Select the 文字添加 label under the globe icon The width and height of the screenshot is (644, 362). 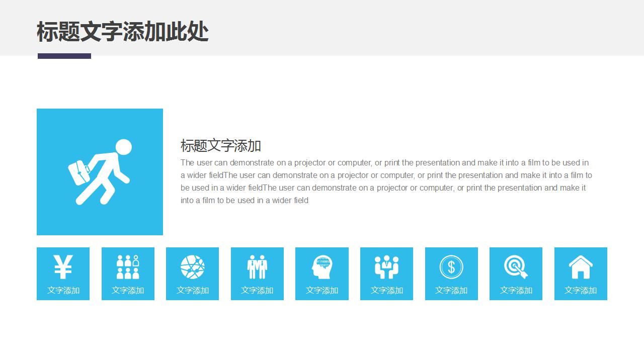[x=193, y=290]
